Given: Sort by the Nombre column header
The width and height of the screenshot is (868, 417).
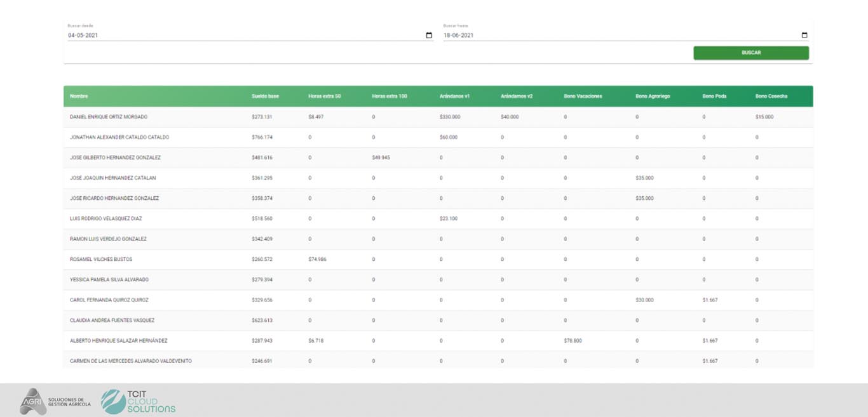Looking at the screenshot, I should tap(79, 96).
